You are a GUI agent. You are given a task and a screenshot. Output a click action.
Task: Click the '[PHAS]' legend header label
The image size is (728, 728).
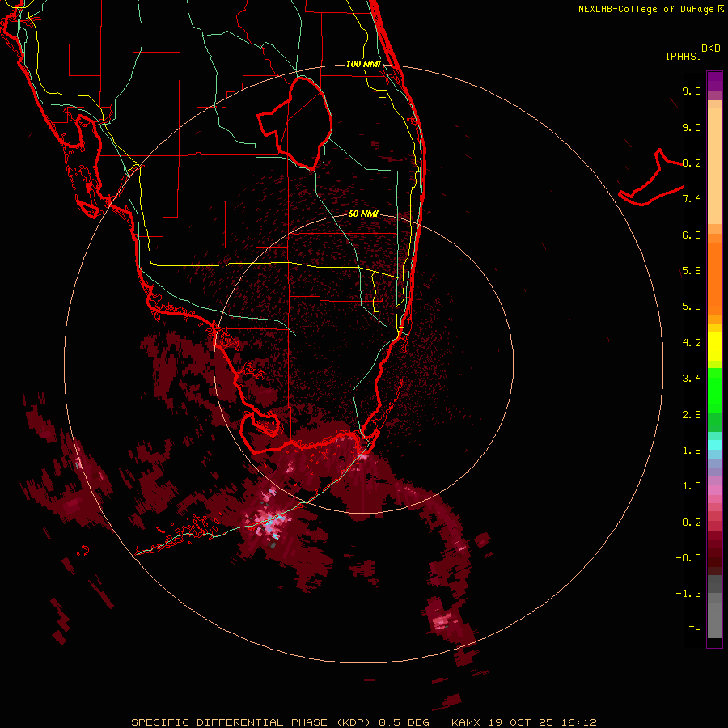684,56
